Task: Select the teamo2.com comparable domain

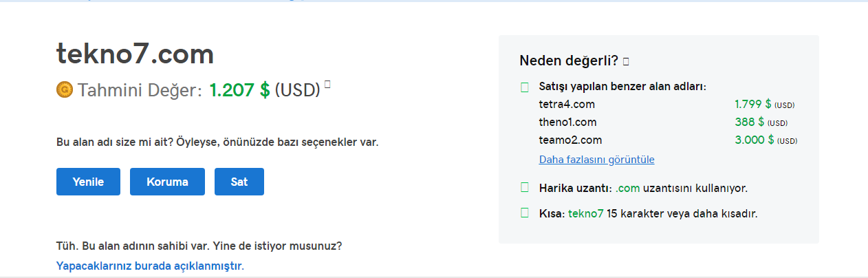Action: tap(570, 140)
